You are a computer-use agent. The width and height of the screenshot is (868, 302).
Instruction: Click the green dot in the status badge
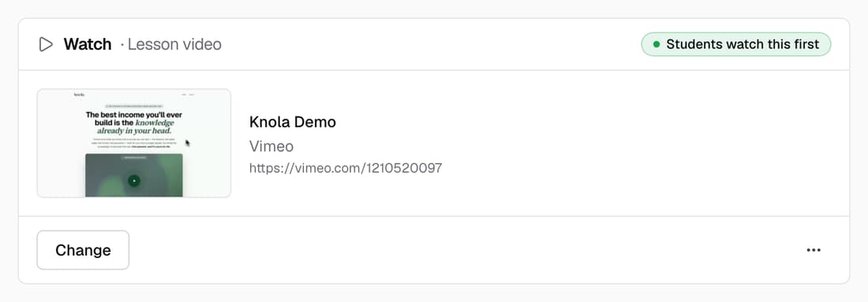[657, 44]
